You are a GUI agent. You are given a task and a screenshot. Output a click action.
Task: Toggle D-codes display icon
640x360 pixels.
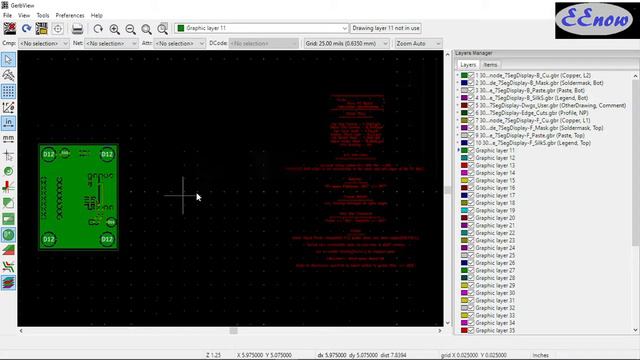8,235
